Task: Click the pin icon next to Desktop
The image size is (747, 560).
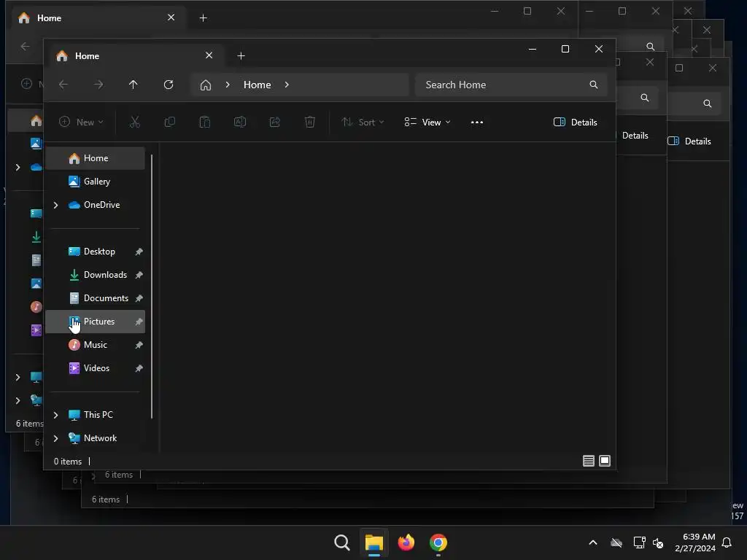Action: pos(139,252)
